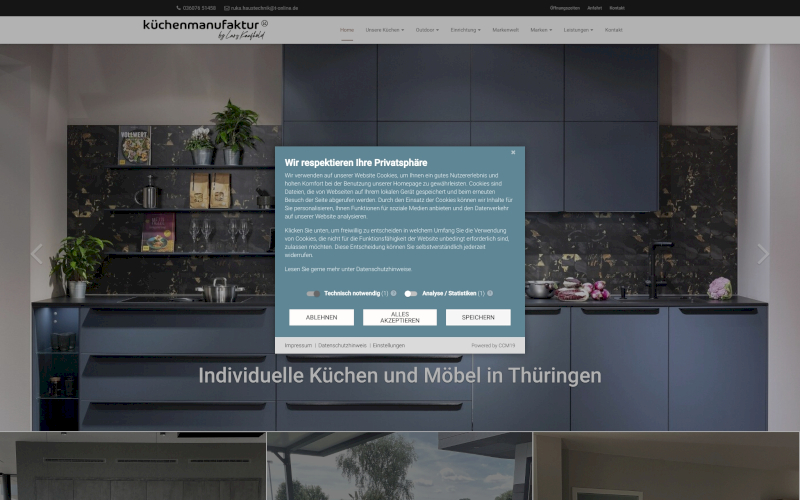The height and width of the screenshot is (500, 800).
Task: Click the Alles Akzeptieren button
Action: (399, 317)
